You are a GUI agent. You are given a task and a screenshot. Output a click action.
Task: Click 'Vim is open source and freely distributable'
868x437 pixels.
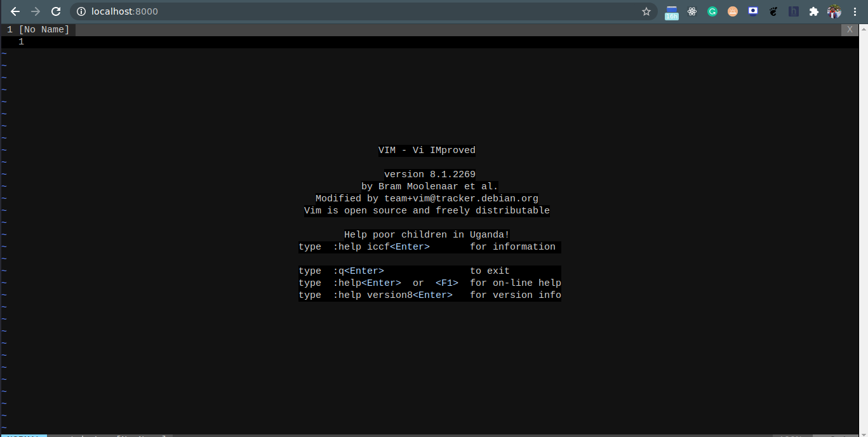point(427,211)
